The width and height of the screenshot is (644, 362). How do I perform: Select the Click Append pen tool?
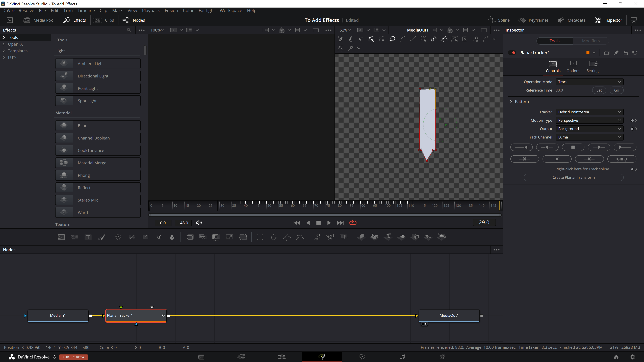340,39
